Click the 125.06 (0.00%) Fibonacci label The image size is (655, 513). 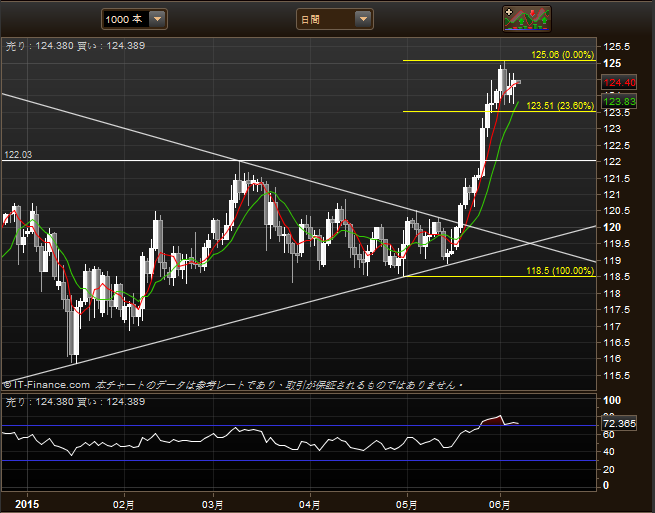click(562, 55)
